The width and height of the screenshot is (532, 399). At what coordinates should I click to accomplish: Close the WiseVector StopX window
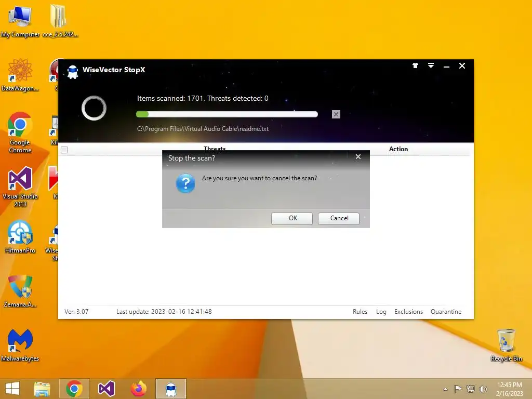pyautogui.click(x=462, y=66)
